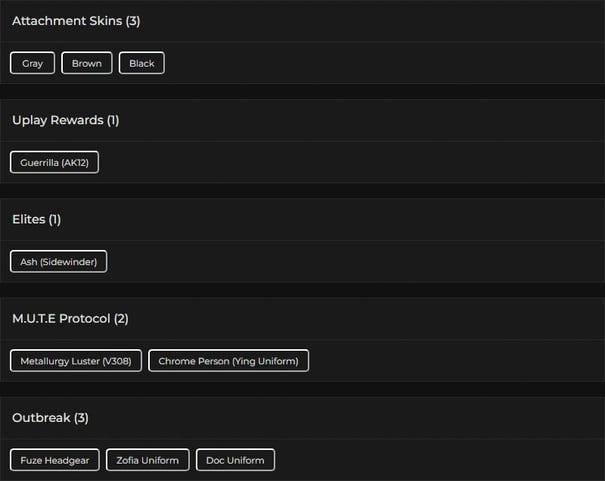Toggle the Outbreak (3) section header
This screenshot has height=481, width=605.
[x=50, y=417]
